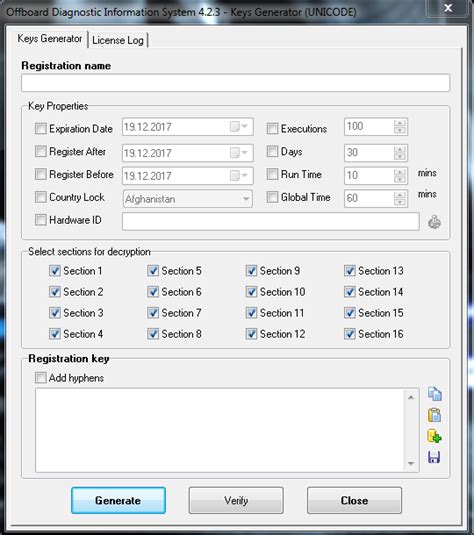Uncheck Section 1 for decryption
This screenshot has height=535, width=474.
(55, 271)
